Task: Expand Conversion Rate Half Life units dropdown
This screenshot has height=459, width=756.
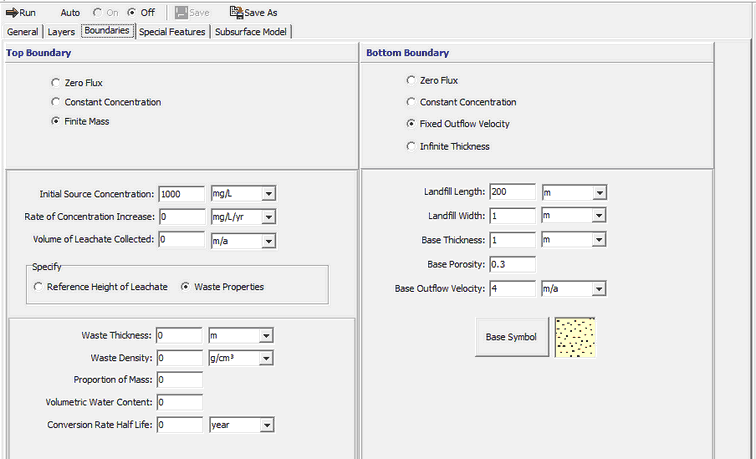Action: (x=267, y=424)
